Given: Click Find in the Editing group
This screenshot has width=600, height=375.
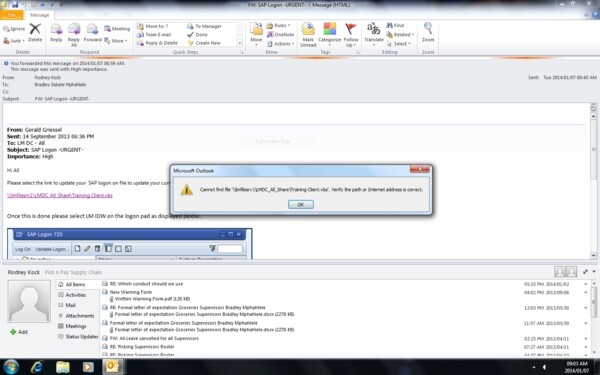Looking at the screenshot, I should (395, 25).
